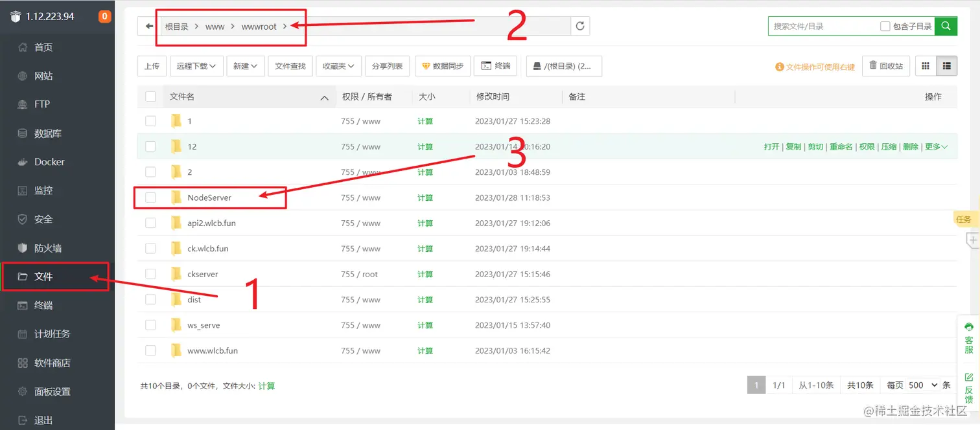Click the folder icon of www.wlcb.fun

click(176, 350)
